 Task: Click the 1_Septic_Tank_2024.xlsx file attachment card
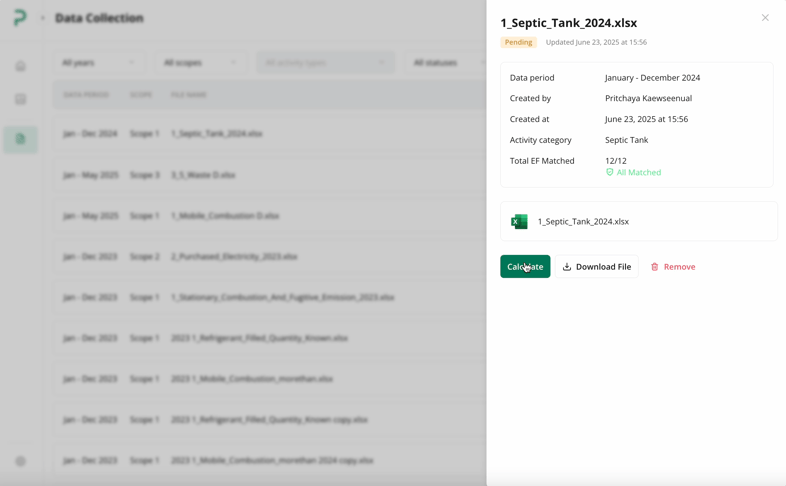[x=638, y=222]
